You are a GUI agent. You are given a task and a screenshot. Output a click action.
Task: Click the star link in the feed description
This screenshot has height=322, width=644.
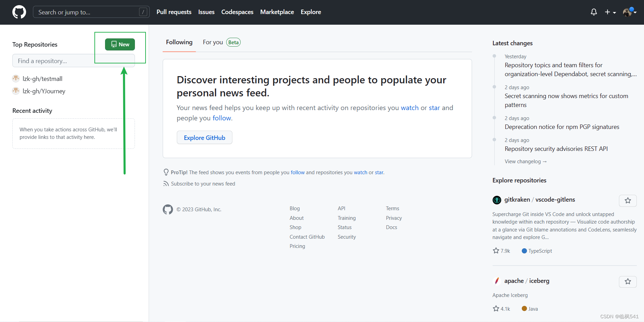click(x=434, y=108)
